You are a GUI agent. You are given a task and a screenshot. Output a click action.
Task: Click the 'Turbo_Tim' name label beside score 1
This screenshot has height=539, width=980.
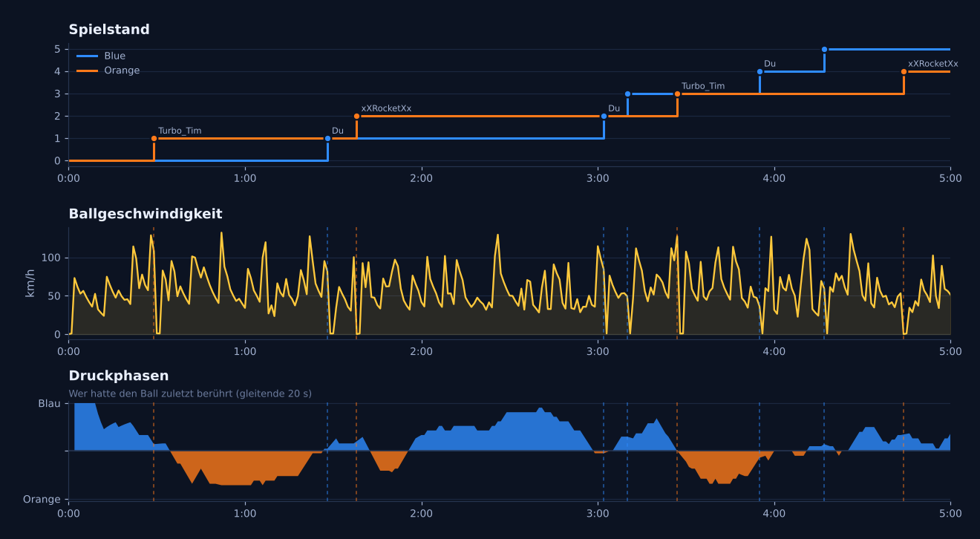coord(180,131)
